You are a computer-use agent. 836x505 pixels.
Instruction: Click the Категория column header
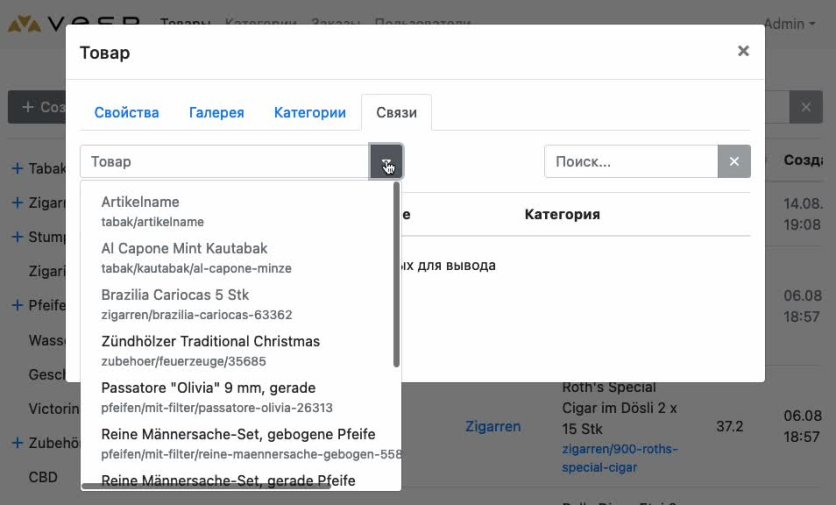coord(562,214)
